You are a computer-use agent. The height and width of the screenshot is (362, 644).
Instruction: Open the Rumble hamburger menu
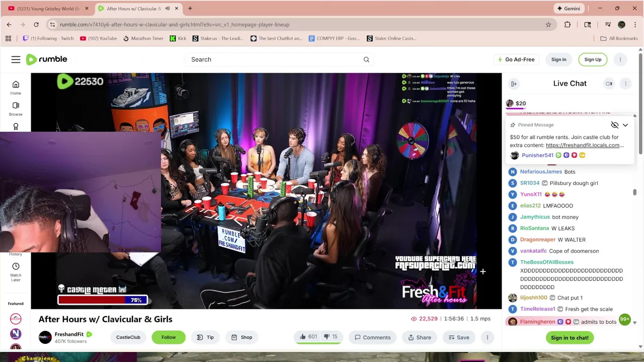[16, 59]
